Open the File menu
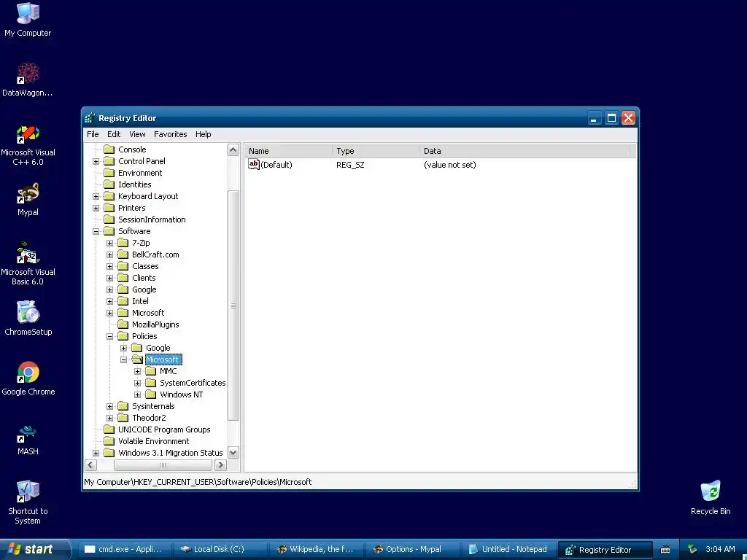This screenshot has height=560, width=747. [93, 134]
